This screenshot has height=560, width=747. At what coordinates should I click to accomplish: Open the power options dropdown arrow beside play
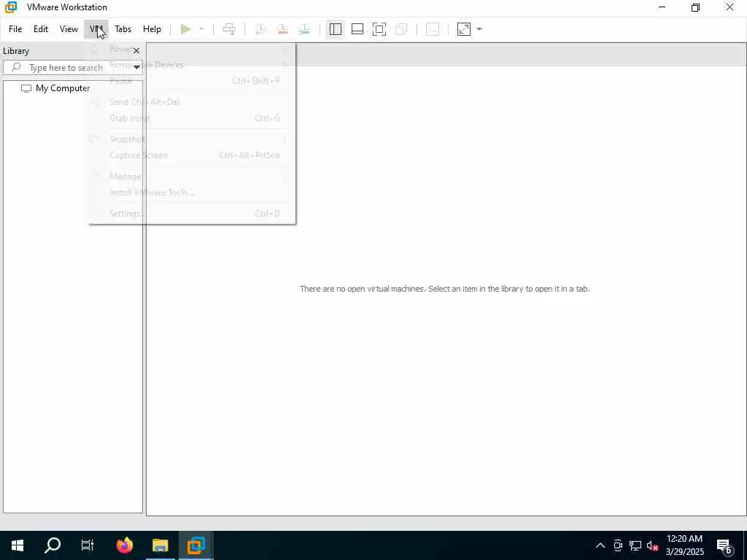201,29
